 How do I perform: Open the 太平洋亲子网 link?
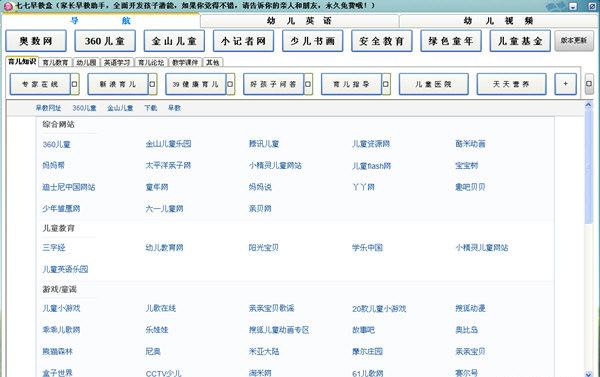pos(168,165)
